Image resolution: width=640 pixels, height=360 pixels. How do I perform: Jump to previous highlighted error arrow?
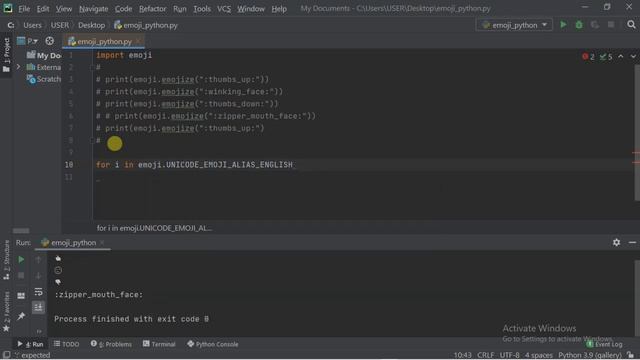[620, 57]
